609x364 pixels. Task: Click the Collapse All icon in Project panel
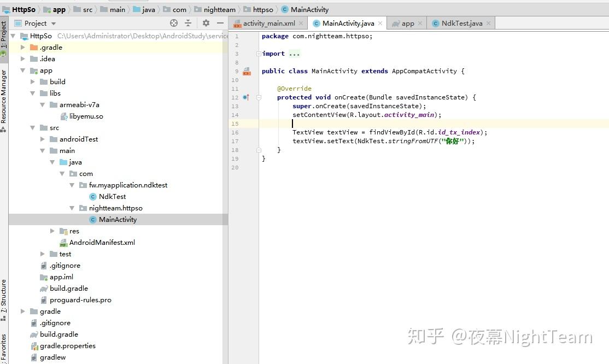point(188,23)
